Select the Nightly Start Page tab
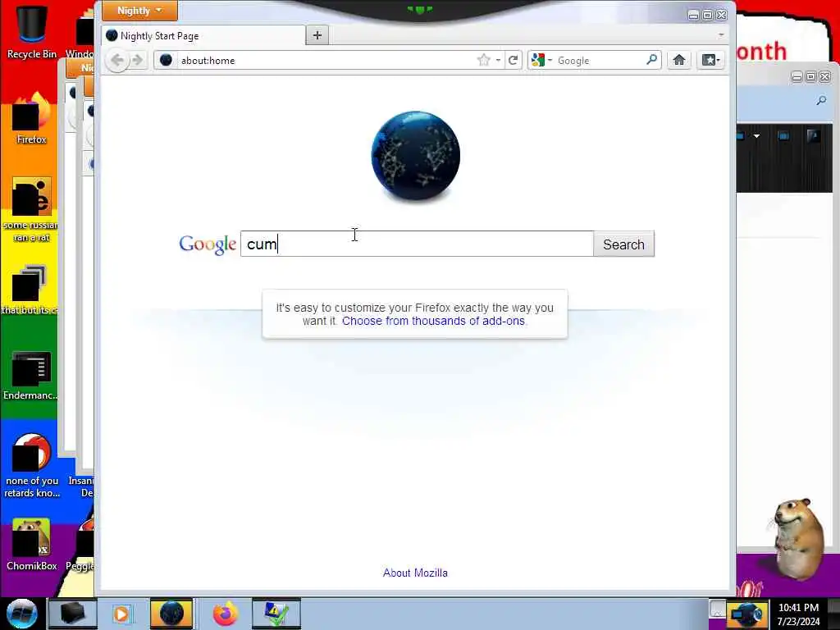 pos(203,36)
